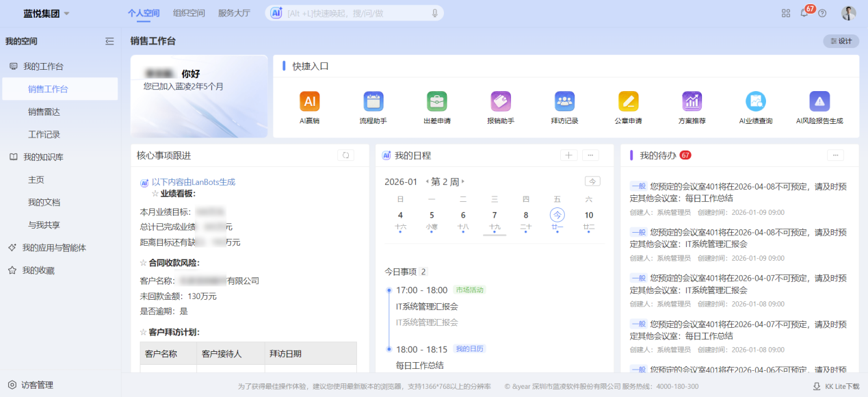
Task: Click KK Lite下载 link text
Action: point(842,386)
